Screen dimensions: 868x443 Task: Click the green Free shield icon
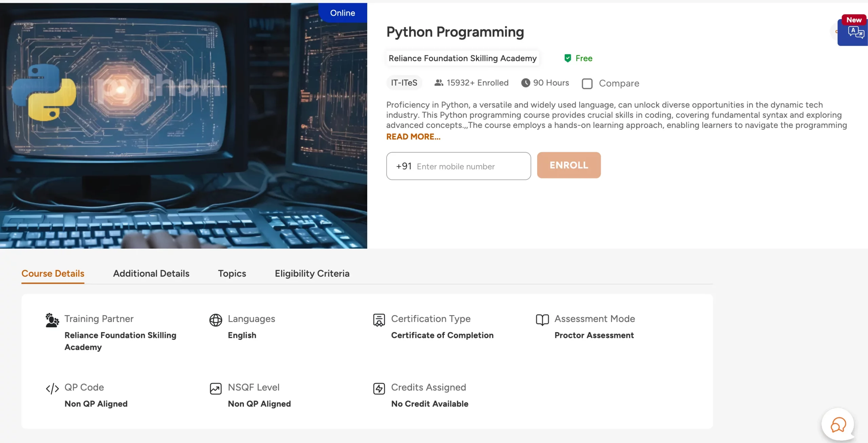pos(568,58)
